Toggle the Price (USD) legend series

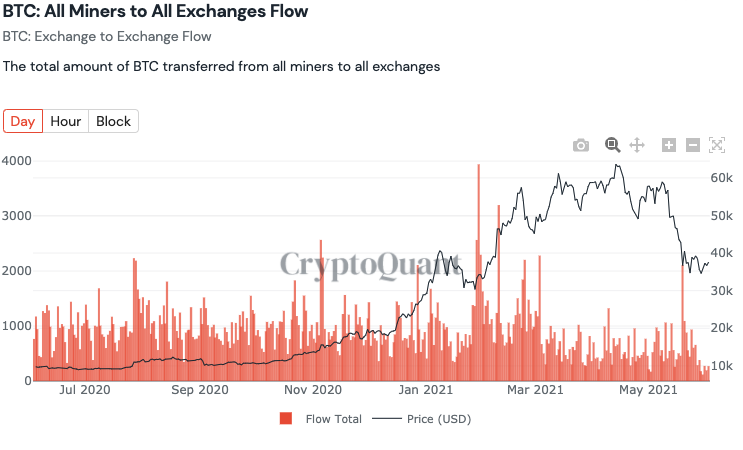436,419
